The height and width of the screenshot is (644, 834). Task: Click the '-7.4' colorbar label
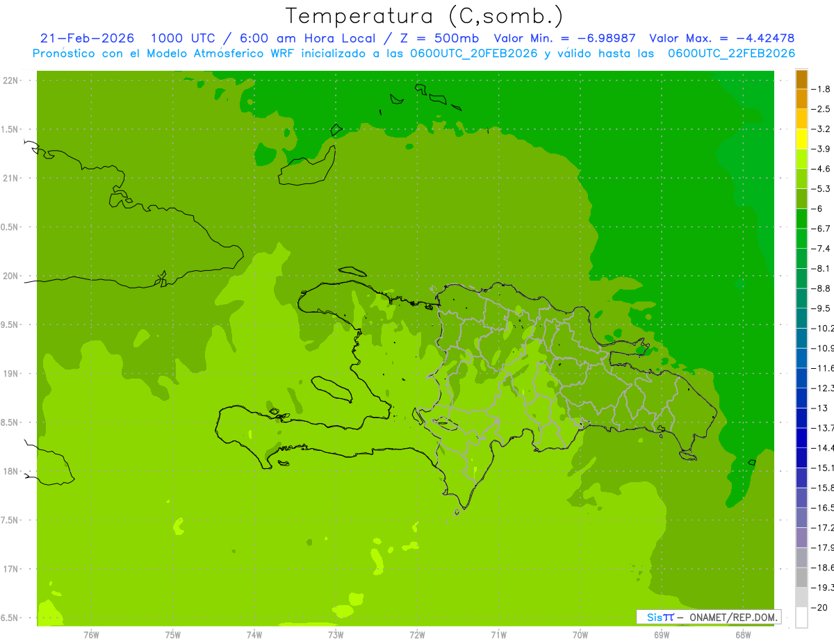pos(822,249)
